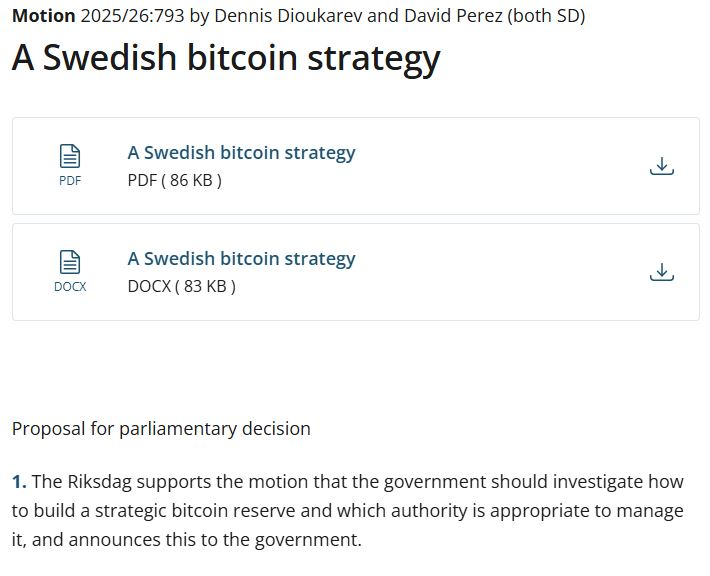The height and width of the screenshot is (576, 710).
Task: Click the DOCX document file icon
Action: pyautogui.click(x=70, y=262)
